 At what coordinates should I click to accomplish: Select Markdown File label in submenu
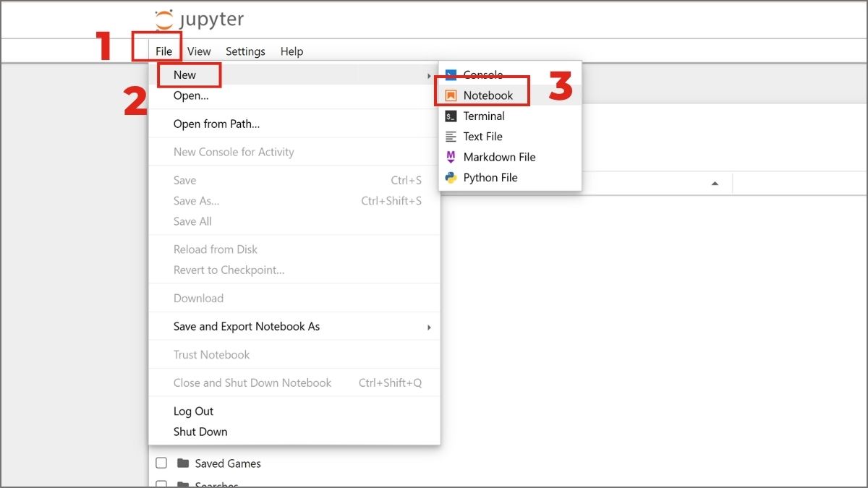click(x=499, y=157)
